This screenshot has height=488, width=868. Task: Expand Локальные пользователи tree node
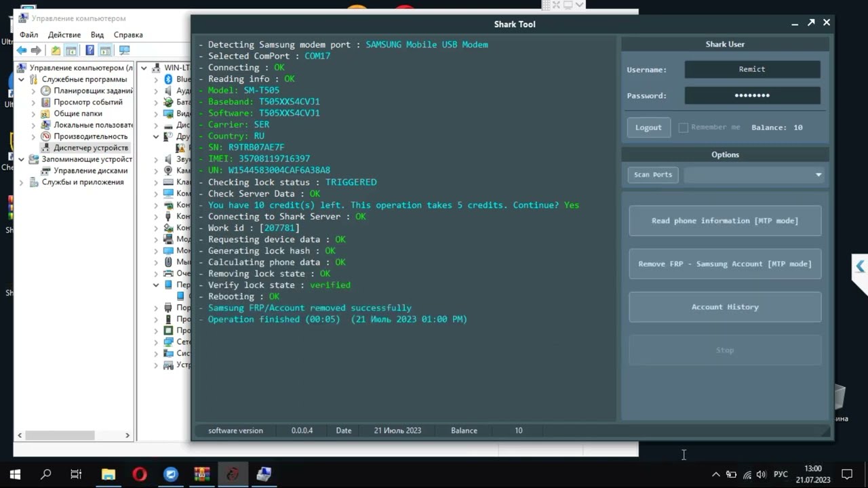click(34, 125)
